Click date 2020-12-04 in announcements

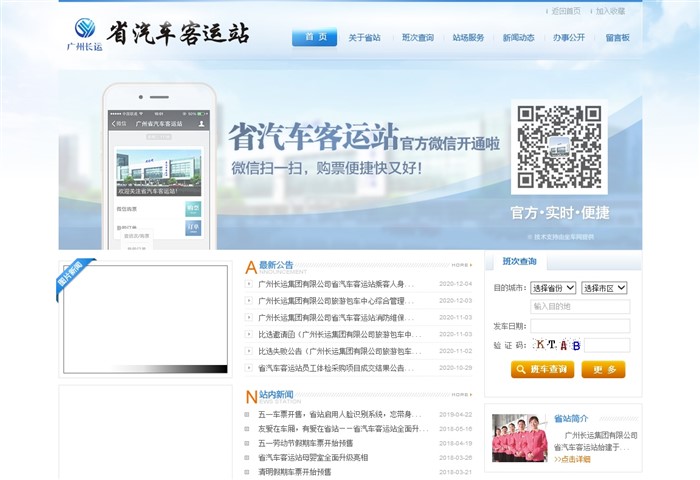(x=455, y=284)
